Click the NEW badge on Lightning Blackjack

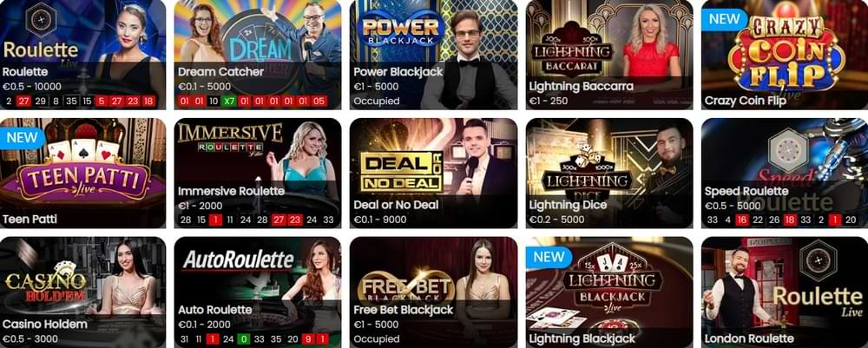[x=549, y=256]
